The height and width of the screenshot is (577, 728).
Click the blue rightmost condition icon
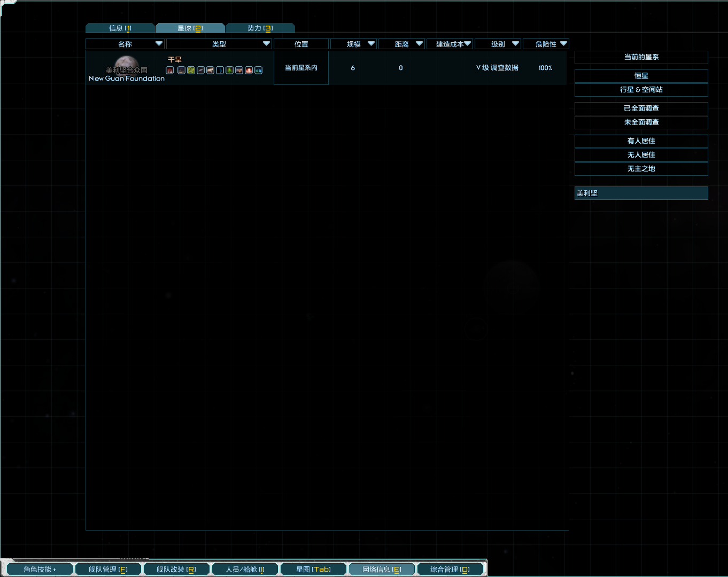[258, 70]
